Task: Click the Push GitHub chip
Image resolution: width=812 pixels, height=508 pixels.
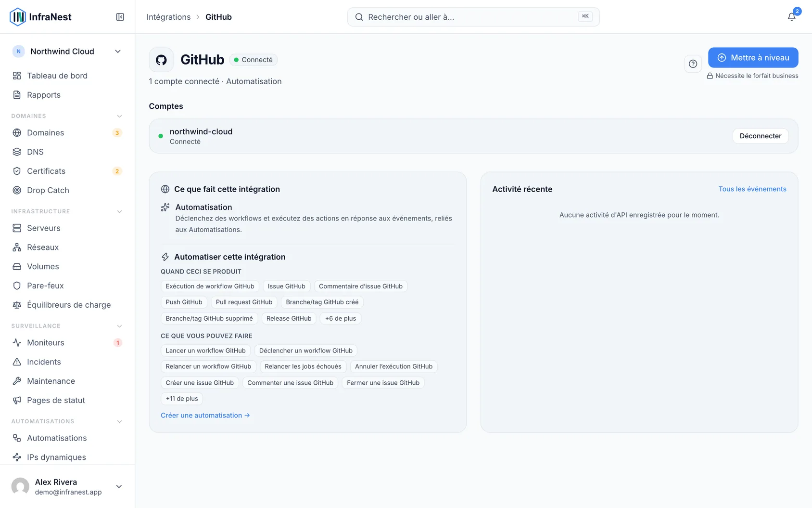Action: (x=184, y=302)
